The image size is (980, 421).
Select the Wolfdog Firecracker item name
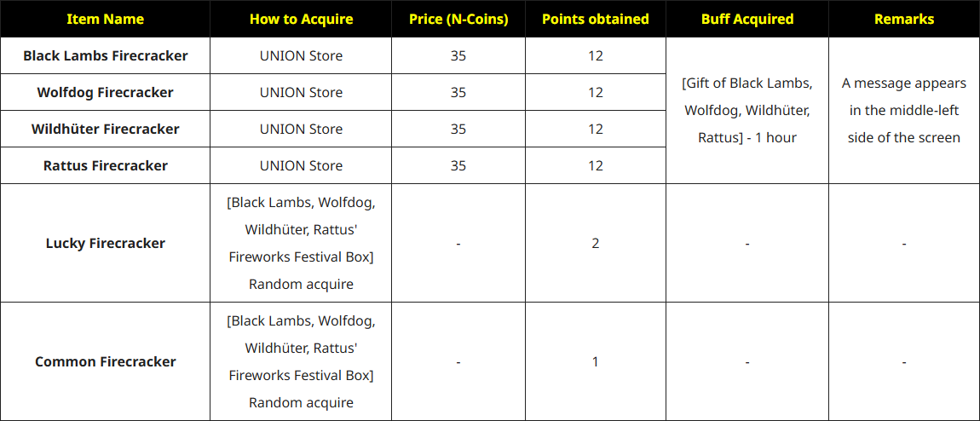point(106,93)
